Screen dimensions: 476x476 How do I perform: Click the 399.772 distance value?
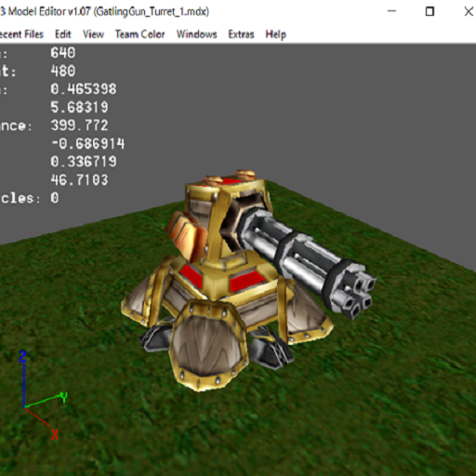click(79, 126)
